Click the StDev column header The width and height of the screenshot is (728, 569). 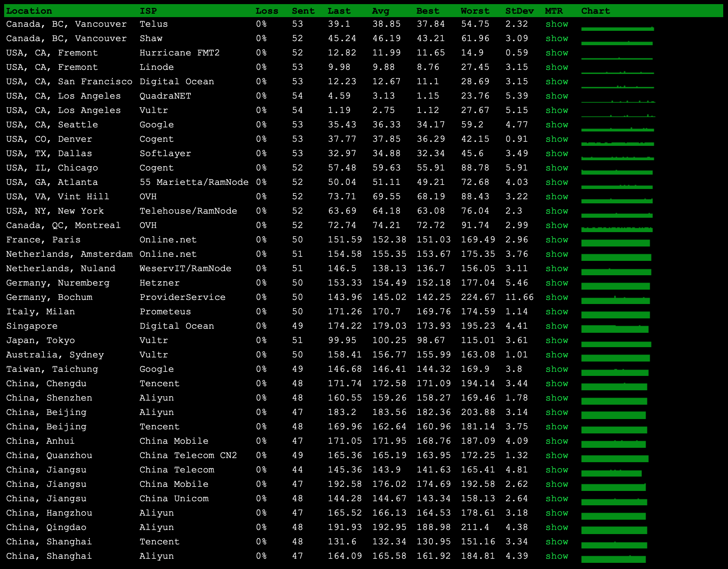pyautogui.click(x=519, y=11)
